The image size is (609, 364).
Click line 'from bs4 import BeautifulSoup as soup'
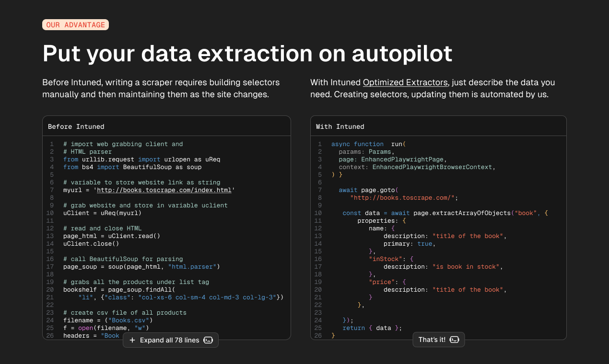click(132, 167)
